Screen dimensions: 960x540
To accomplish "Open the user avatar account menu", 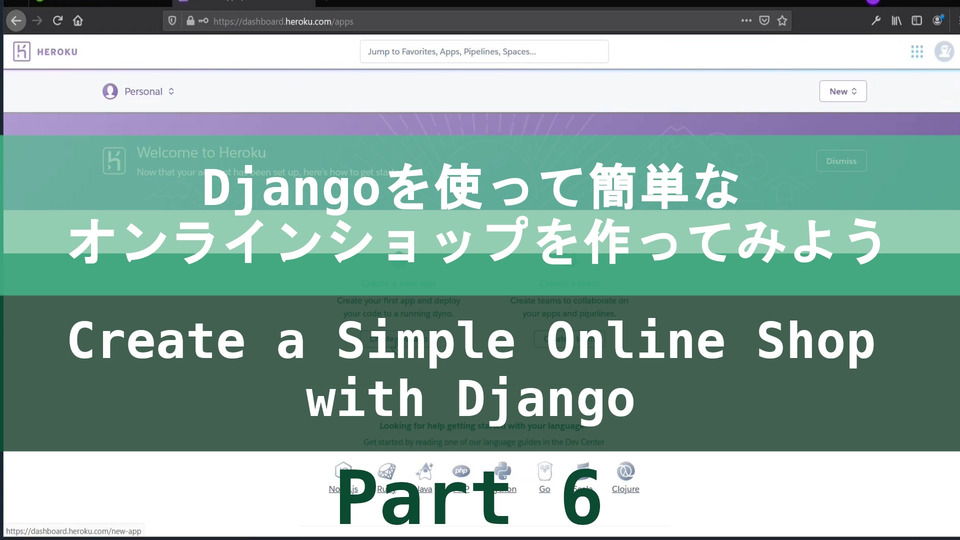I will pyautogui.click(x=944, y=51).
